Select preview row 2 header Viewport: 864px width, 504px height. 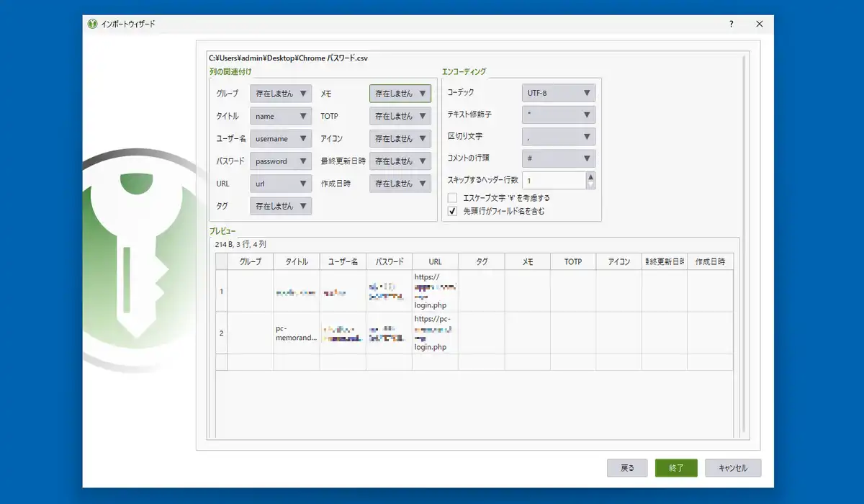(x=222, y=333)
